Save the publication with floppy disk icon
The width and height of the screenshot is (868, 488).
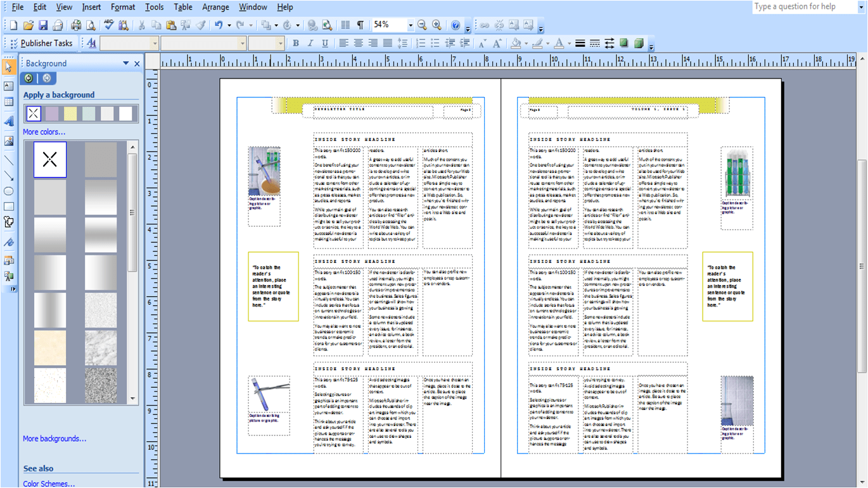[43, 25]
